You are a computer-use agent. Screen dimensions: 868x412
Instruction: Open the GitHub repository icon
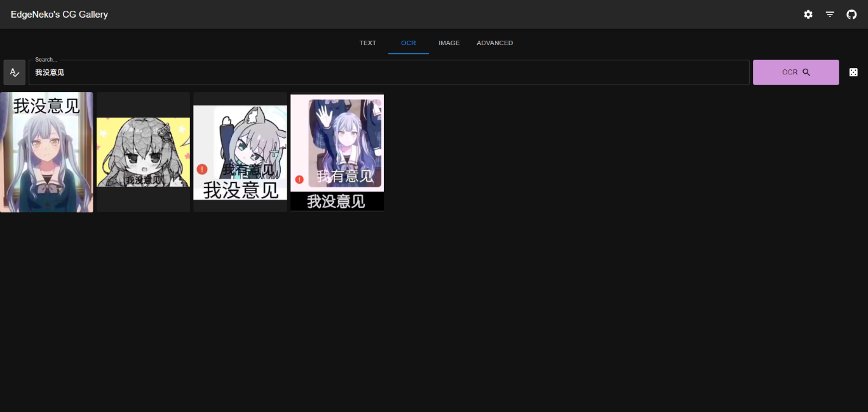[851, 15]
